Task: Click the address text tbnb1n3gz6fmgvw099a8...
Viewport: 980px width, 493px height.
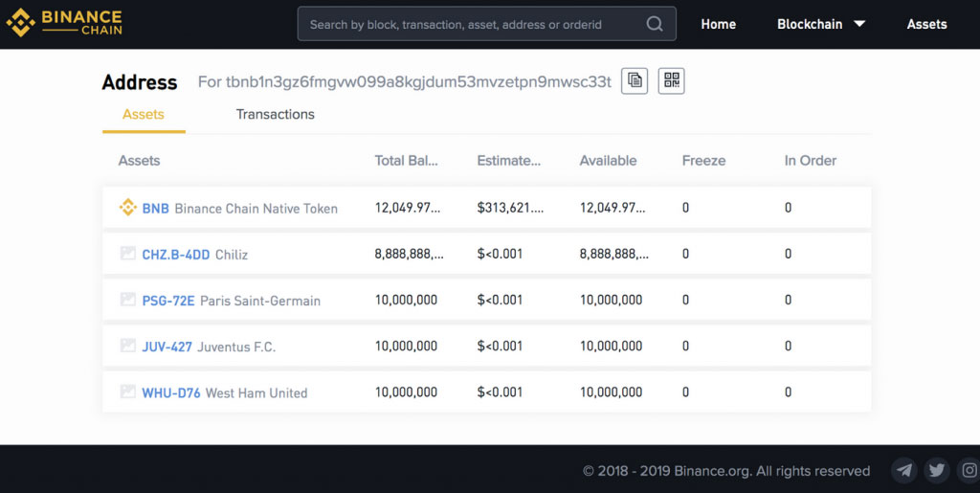Action: click(x=418, y=82)
